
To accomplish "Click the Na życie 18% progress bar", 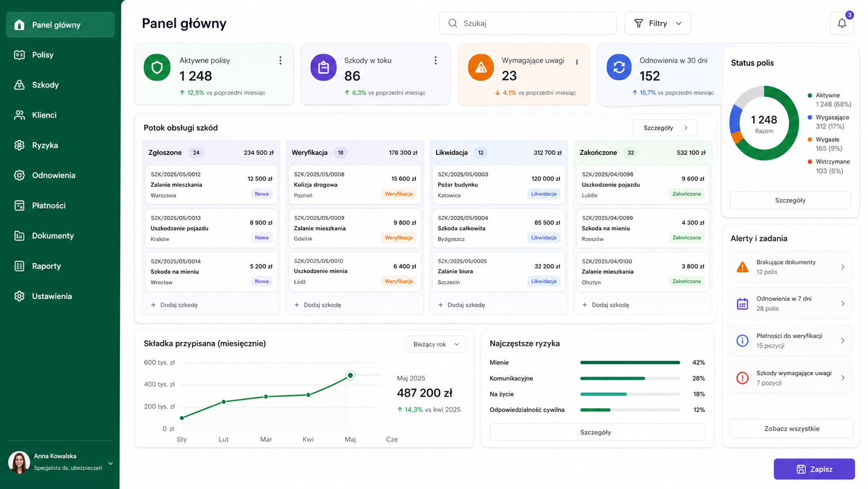I will (x=630, y=394).
